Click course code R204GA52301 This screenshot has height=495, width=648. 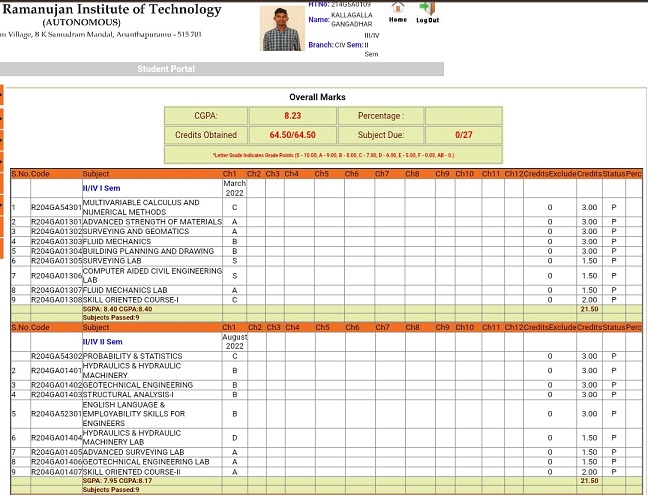57,414
